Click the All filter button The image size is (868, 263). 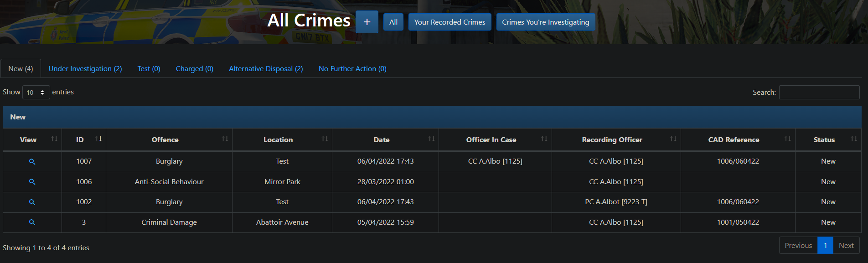pyautogui.click(x=393, y=22)
